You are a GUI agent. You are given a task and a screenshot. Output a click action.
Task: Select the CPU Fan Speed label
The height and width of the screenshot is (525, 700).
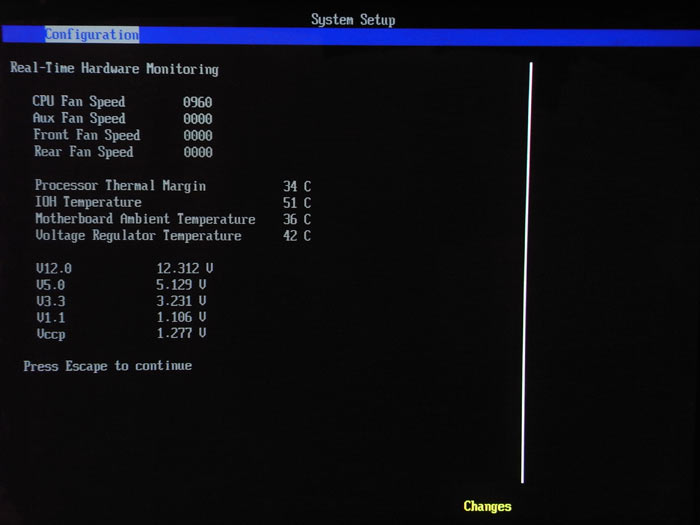(x=79, y=101)
